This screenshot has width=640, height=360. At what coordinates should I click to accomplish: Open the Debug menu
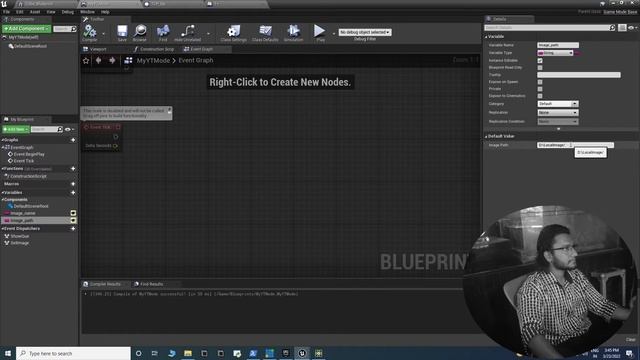(x=67, y=12)
